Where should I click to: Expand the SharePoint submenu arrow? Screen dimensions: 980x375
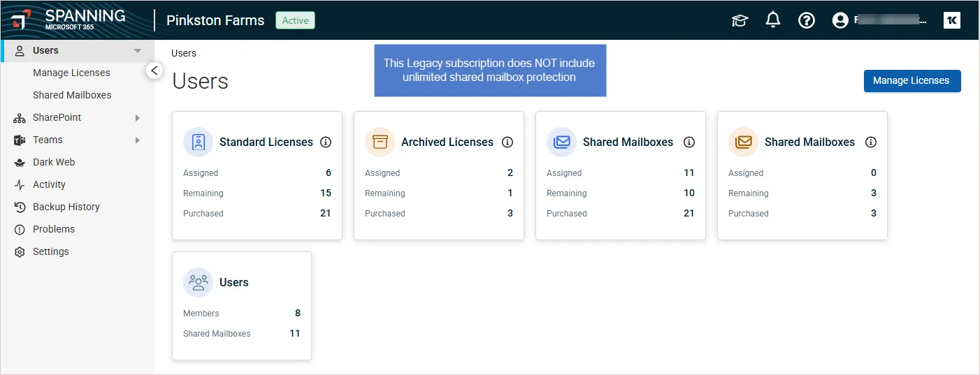(138, 117)
